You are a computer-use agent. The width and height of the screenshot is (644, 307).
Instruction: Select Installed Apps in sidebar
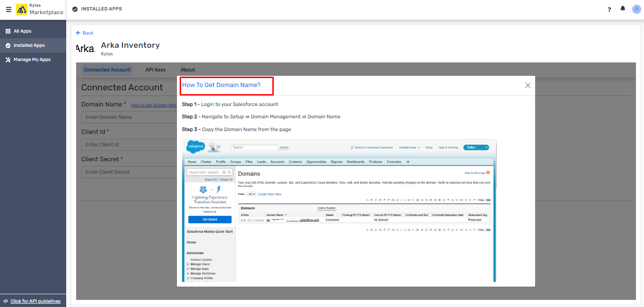33,45
